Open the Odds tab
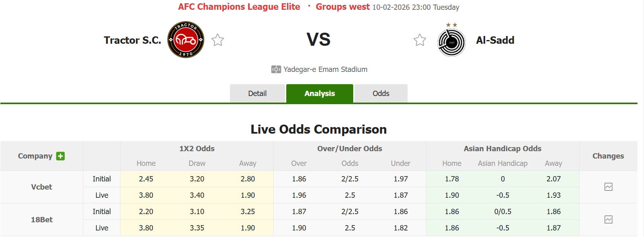The width and height of the screenshot is (644, 237). 381,94
